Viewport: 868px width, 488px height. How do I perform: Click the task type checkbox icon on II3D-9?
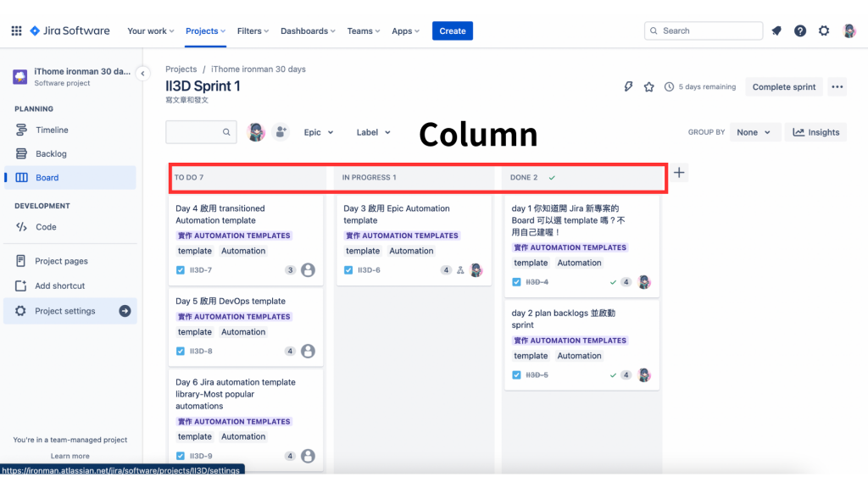[x=181, y=457]
